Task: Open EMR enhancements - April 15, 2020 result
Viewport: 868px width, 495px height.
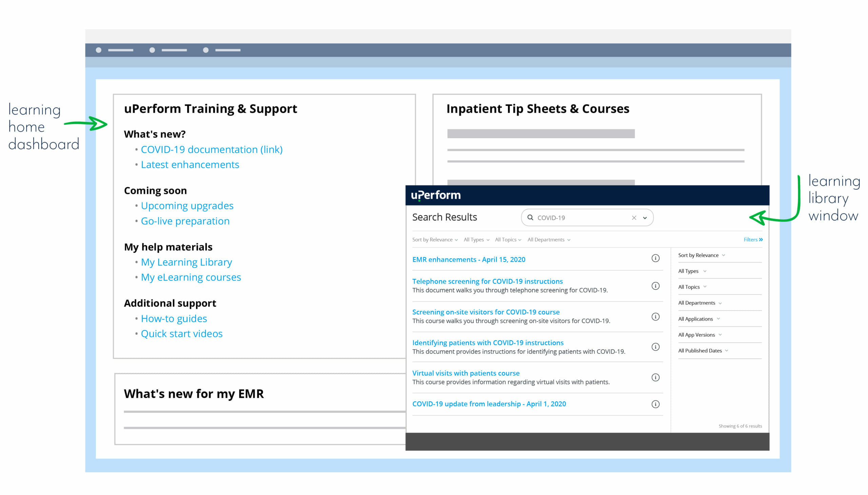Action: tap(469, 260)
